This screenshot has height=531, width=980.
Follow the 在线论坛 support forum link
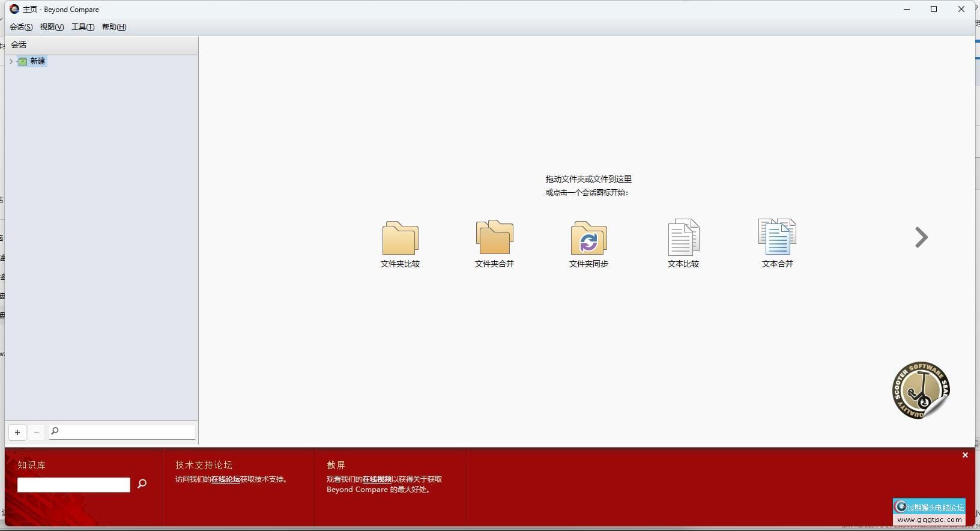pos(225,479)
